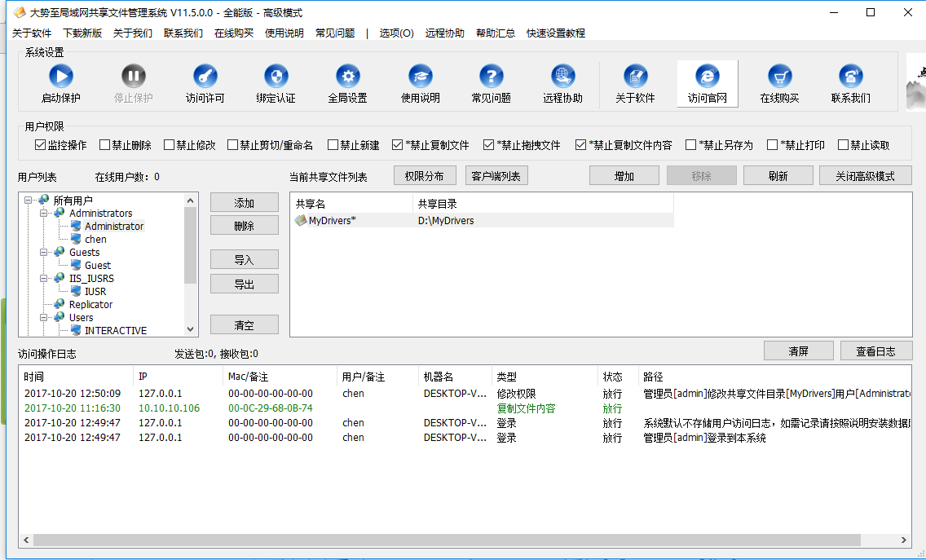This screenshot has width=926, height=560.
Task: Open 关于软件 toolbar icon
Action: [636, 76]
